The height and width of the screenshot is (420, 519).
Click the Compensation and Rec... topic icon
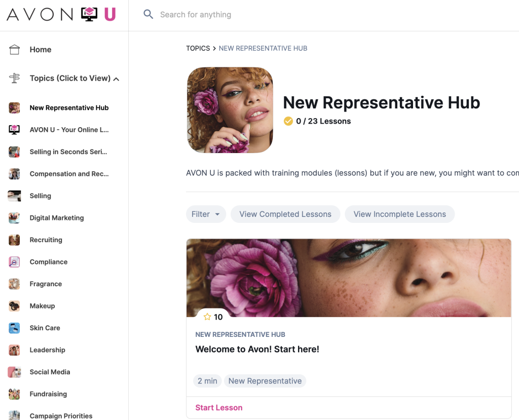[14, 174]
